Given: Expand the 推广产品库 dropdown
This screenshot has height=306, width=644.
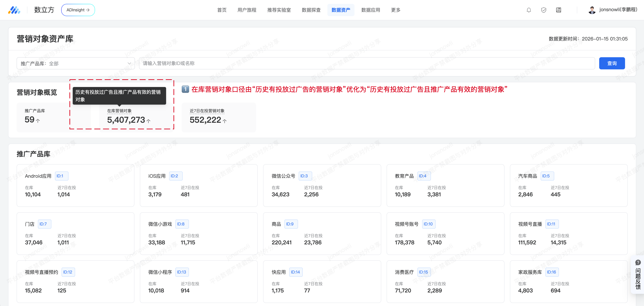Looking at the screenshot, I should click(x=76, y=63).
